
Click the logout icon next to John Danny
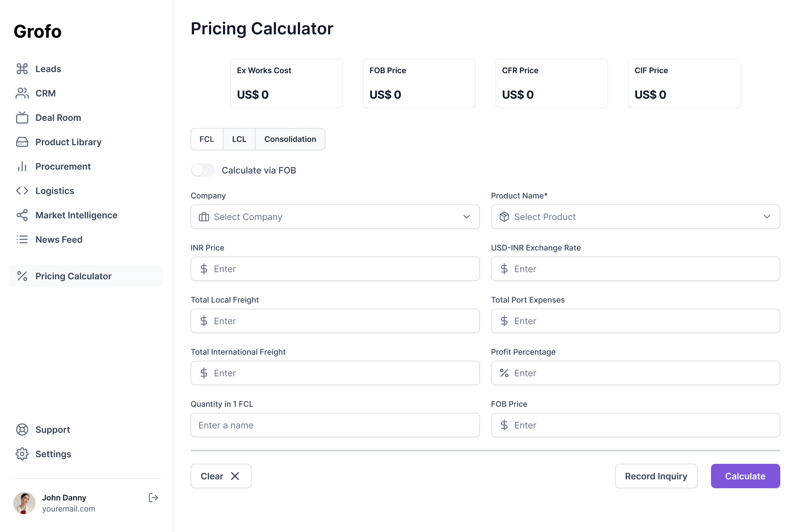coord(153,498)
